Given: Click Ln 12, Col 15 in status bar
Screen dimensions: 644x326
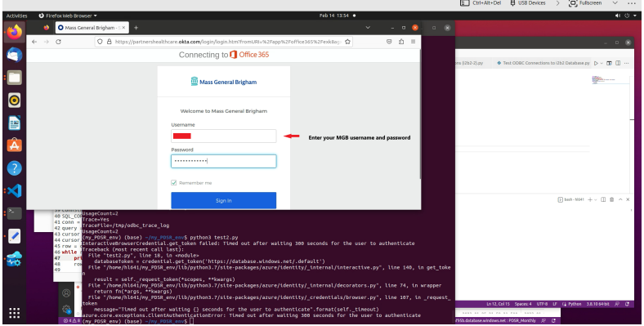Looking at the screenshot, I should [x=498, y=304].
